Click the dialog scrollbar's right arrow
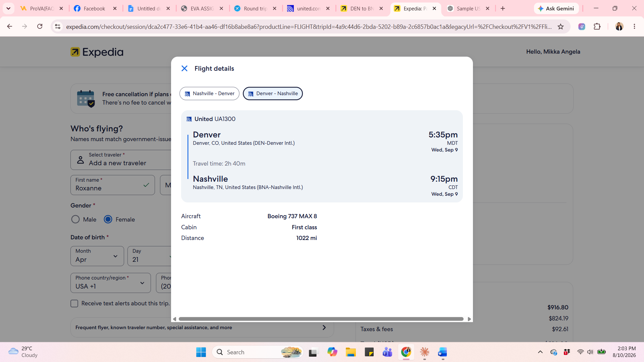 click(469, 319)
